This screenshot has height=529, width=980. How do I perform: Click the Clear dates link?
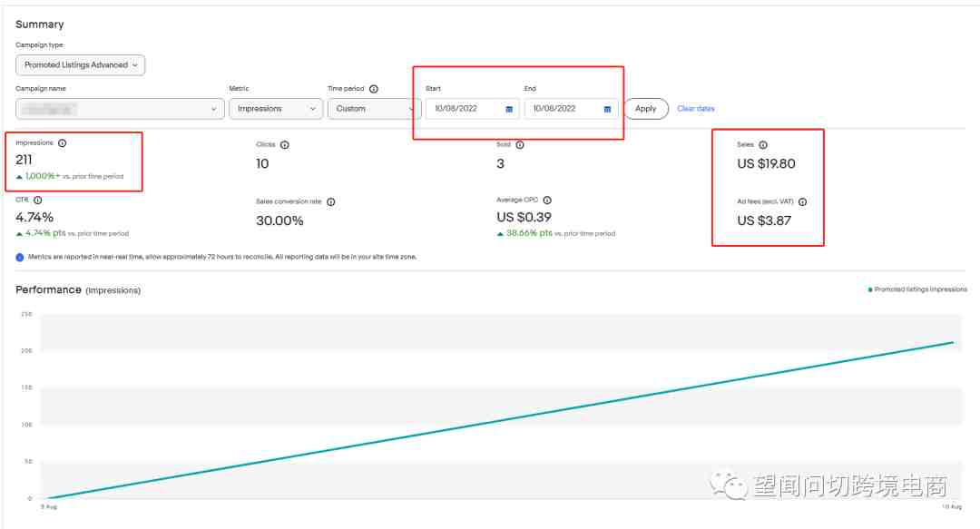click(x=696, y=109)
